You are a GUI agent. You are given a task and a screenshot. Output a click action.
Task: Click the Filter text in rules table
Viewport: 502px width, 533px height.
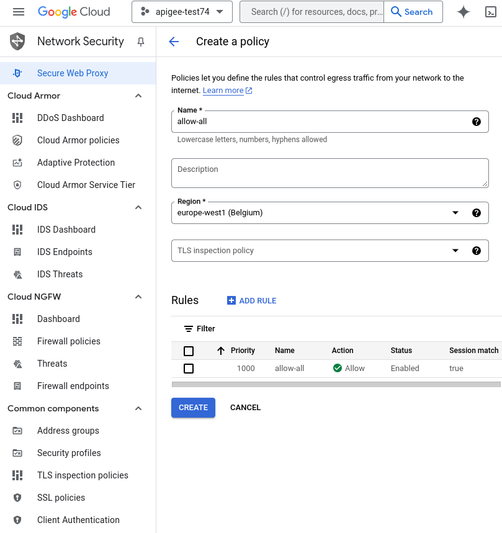tap(206, 329)
